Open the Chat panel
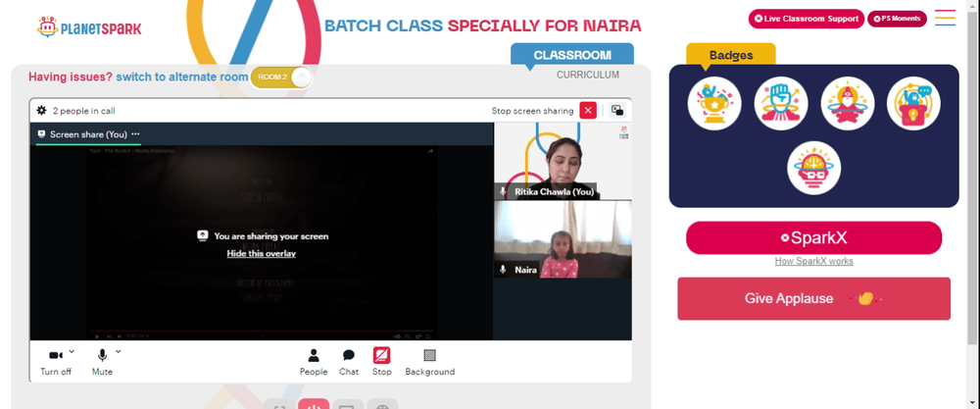 [349, 363]
